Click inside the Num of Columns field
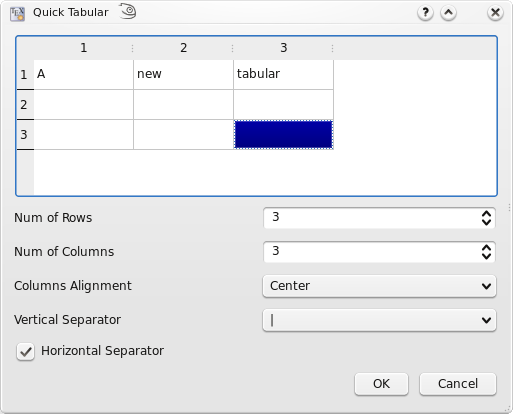 (x=372, y=252)
